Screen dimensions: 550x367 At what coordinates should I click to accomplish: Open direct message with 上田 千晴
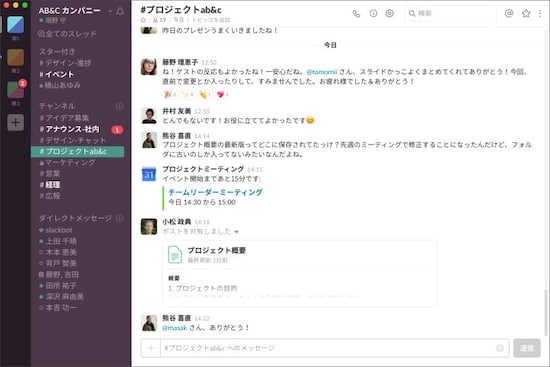pyautogui.click(x=58, y=241)
